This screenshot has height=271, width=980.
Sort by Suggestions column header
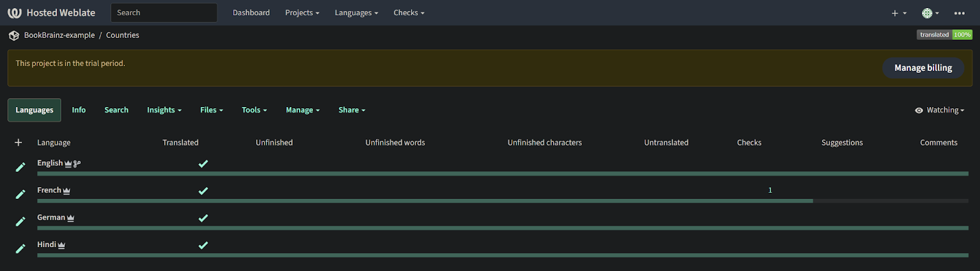(842, 143)
